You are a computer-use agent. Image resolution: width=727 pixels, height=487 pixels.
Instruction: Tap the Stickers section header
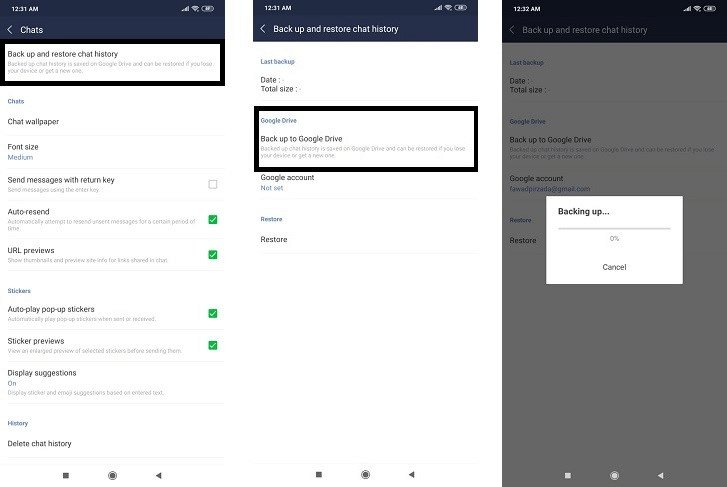click(19, 291)
